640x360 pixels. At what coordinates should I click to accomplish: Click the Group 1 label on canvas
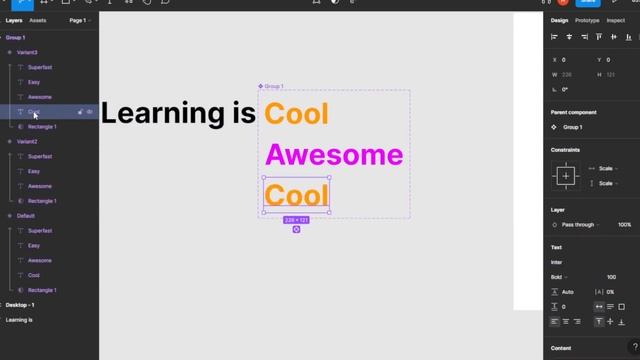[273, 86]
